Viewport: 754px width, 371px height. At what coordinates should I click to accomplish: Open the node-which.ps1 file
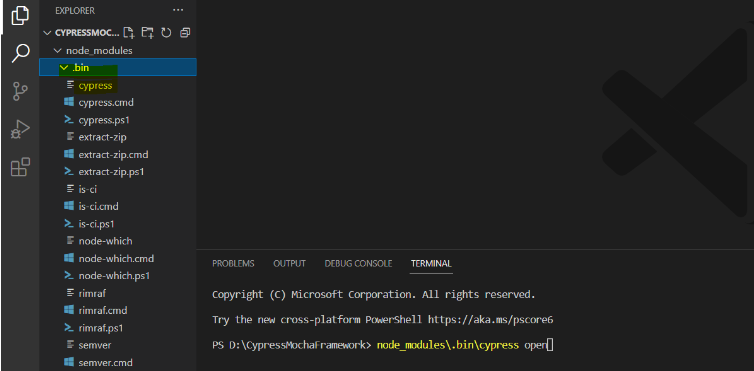[x=118, y=276]
